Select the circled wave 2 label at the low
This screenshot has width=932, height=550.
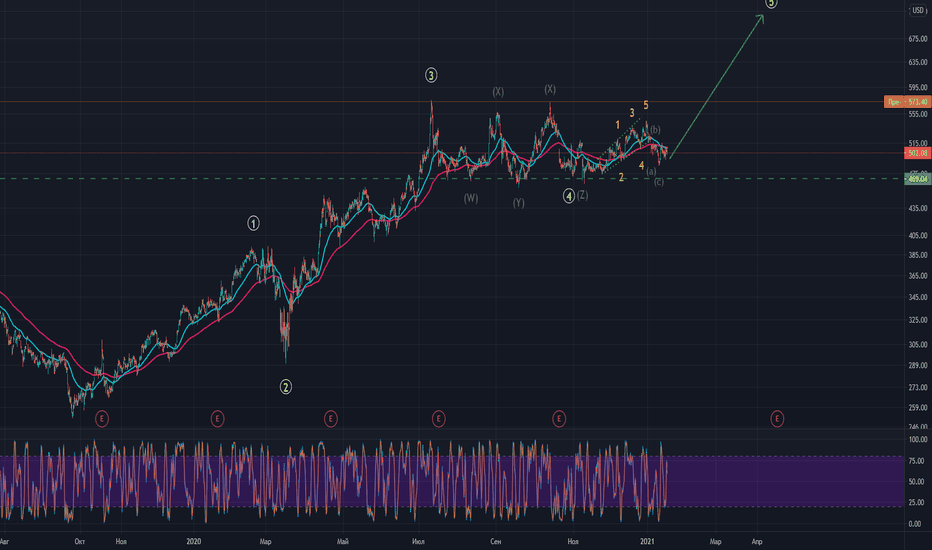click(286, 387)
